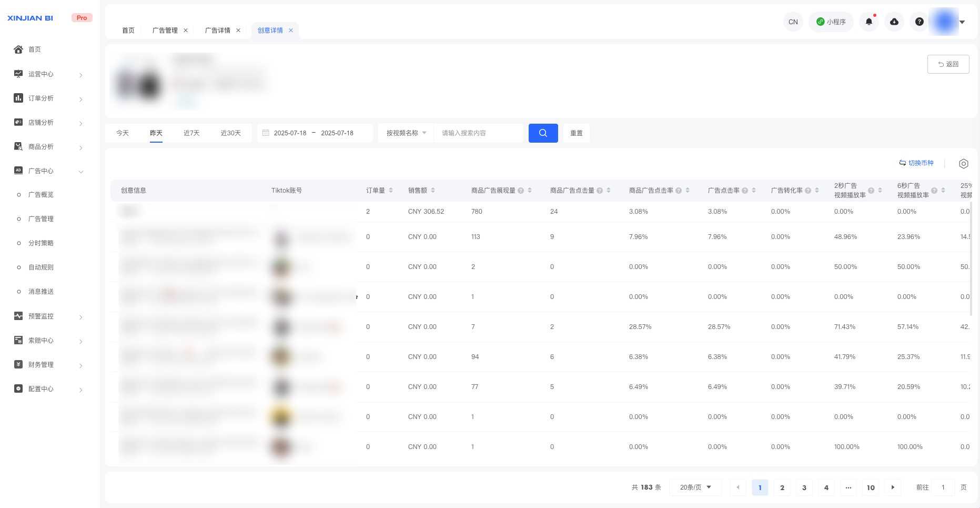
Task: Click the XINJIAN BI logo
Action: pyautogui.click(x=31, y=18)
